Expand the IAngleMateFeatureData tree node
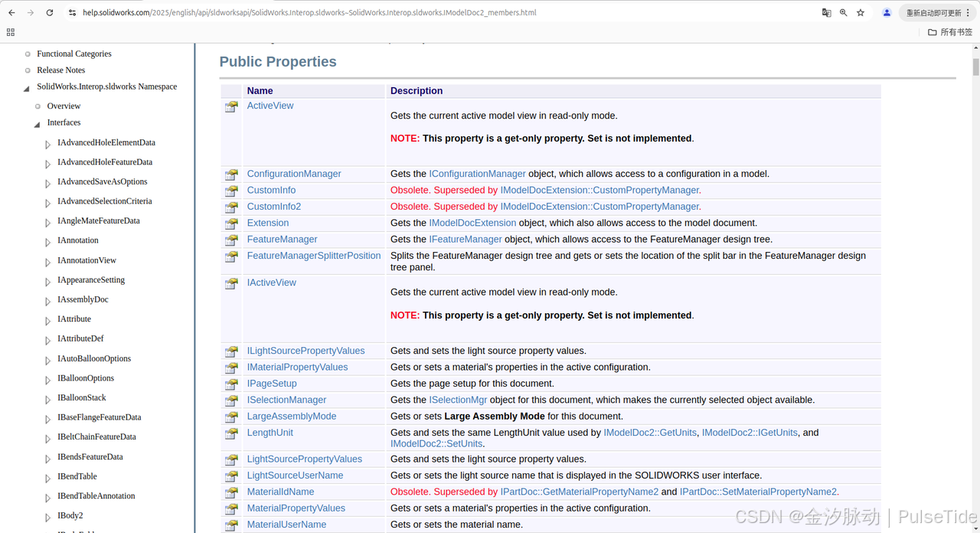The image size is (980, 533). (x=47, y=221)
